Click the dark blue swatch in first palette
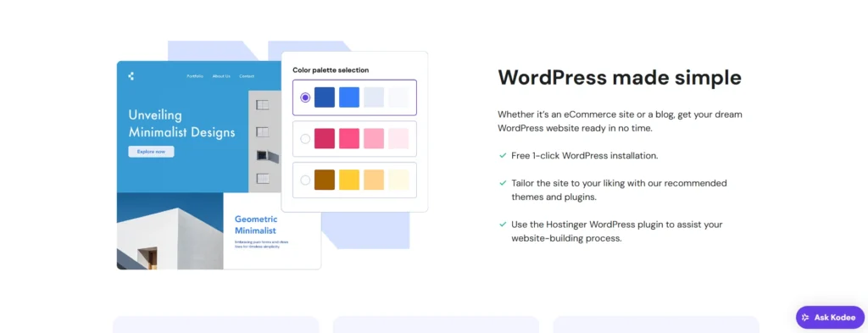Image resolution: width=868 pixels, height=333 pixels. [x=325, y=97]
